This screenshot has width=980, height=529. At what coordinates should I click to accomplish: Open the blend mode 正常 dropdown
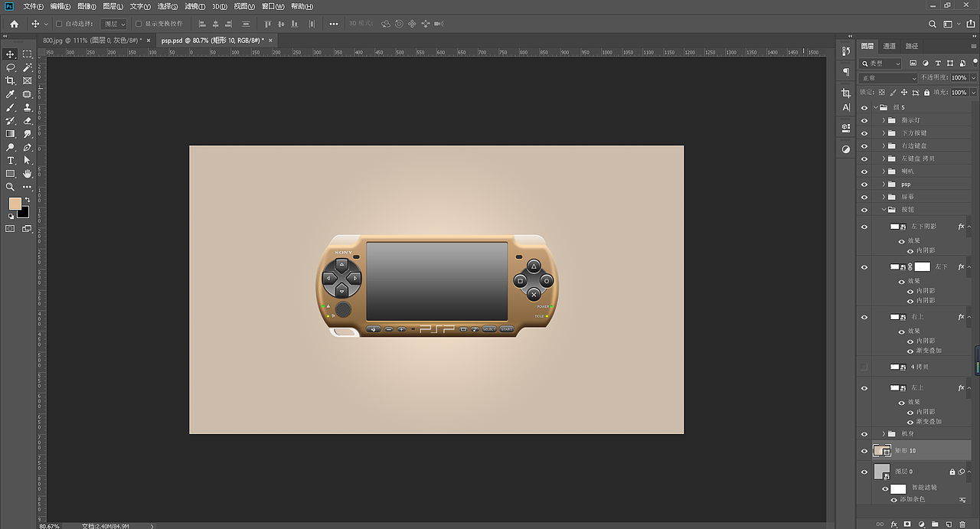coord(888,78)
